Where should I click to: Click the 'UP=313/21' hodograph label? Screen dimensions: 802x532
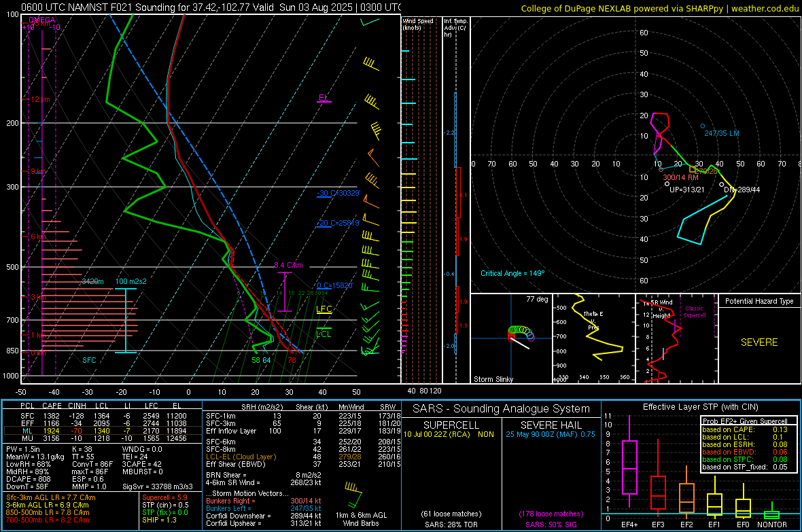[687, 190]
